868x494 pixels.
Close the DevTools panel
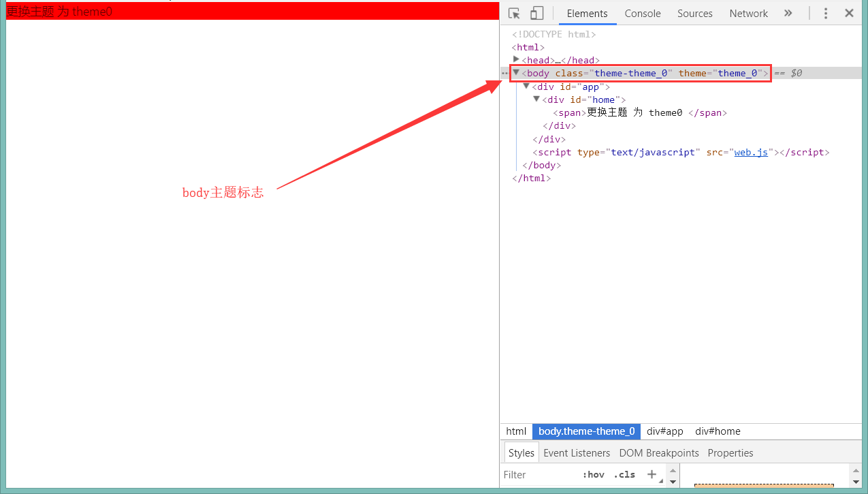(849, 13)
